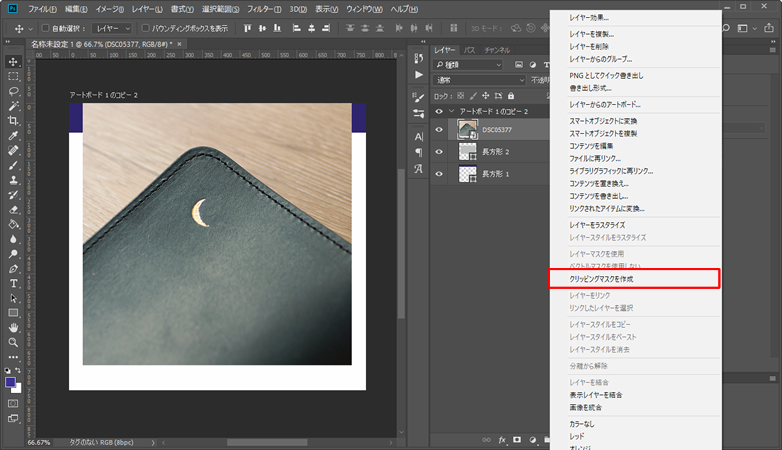Select the Brush tool
This screenshot has height=450, width=782.
(x=13, y=165)
